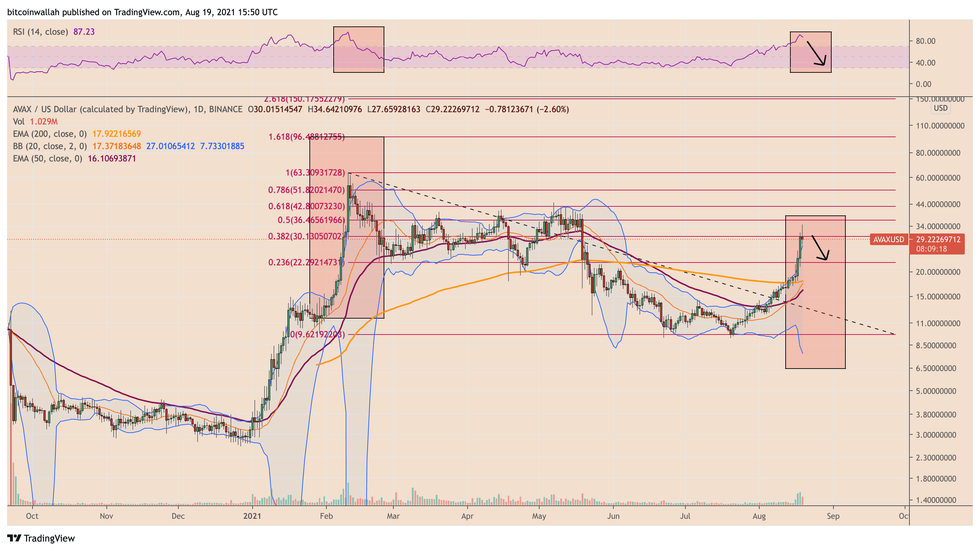Click the 0.618(42.80073230) Fibonacci label
This screenshot has width=980, height=551.
click(x=307, y=206)
